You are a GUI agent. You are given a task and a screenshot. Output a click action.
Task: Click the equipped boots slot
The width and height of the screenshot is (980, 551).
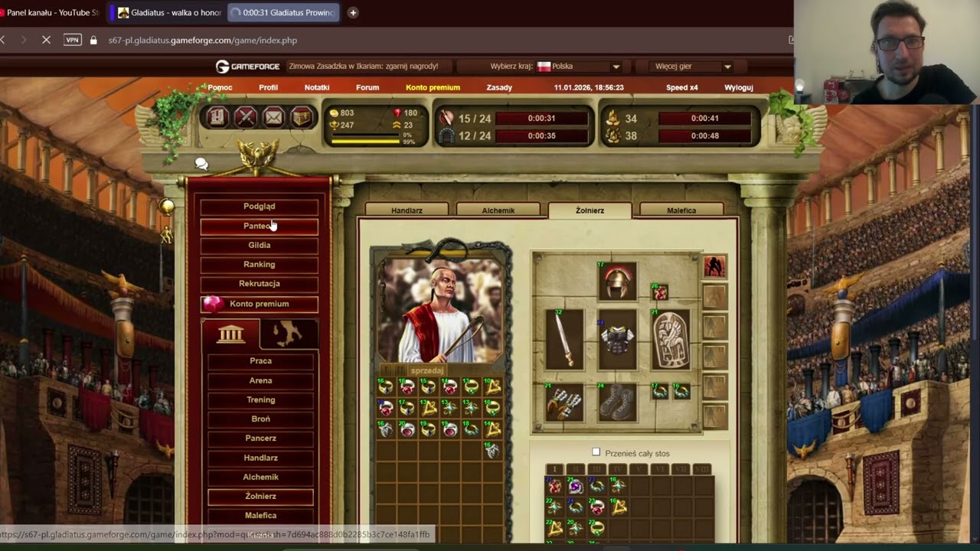[x=618, y=403]
